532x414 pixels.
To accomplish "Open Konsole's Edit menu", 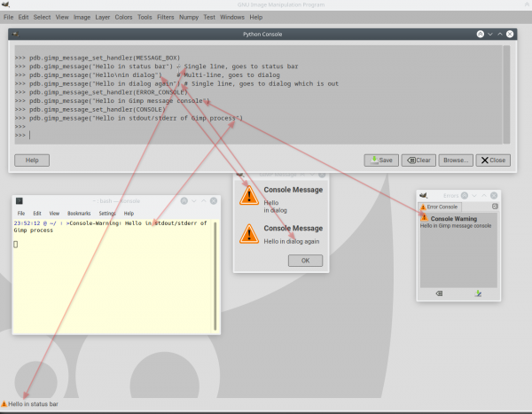I will click(37, 213).
